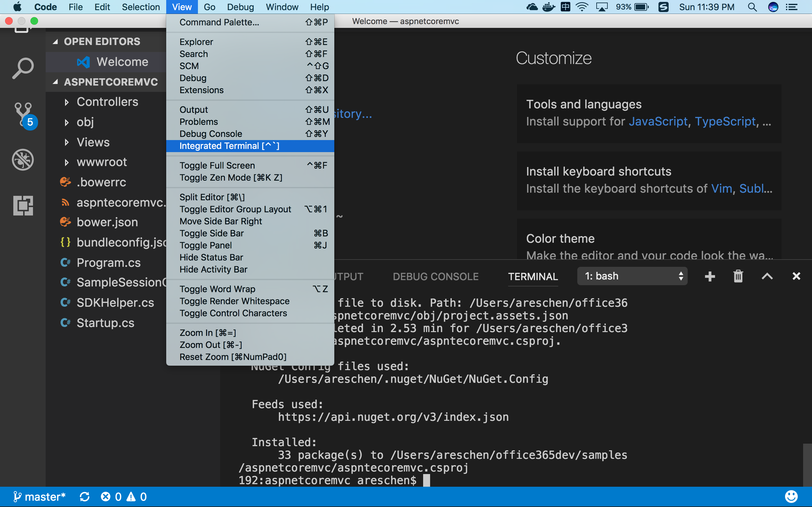Toggle the DEBUG CONSOLE panel tab
The width and height of the screenshot is (812, 507).
[435, 276]
